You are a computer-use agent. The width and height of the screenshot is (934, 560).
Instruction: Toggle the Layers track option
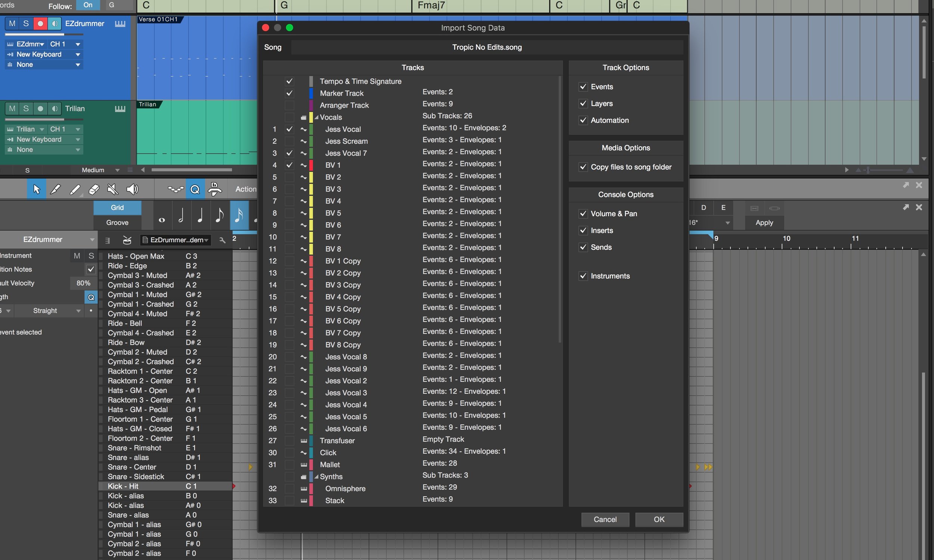click(x=583, y=103)
